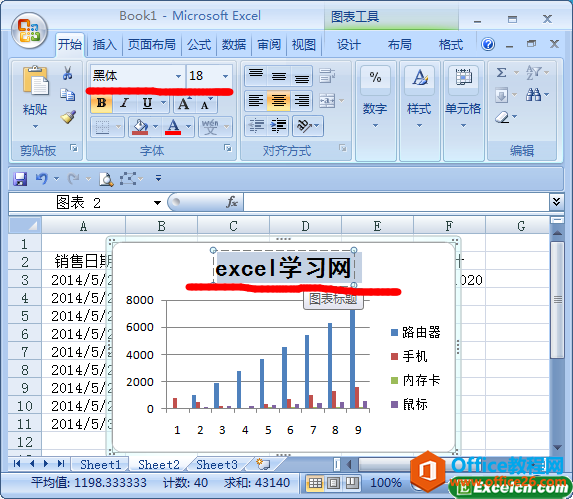Open chart tools 设计 tab
This screenshot has height=499, width=573.
[x=349, y=45]
